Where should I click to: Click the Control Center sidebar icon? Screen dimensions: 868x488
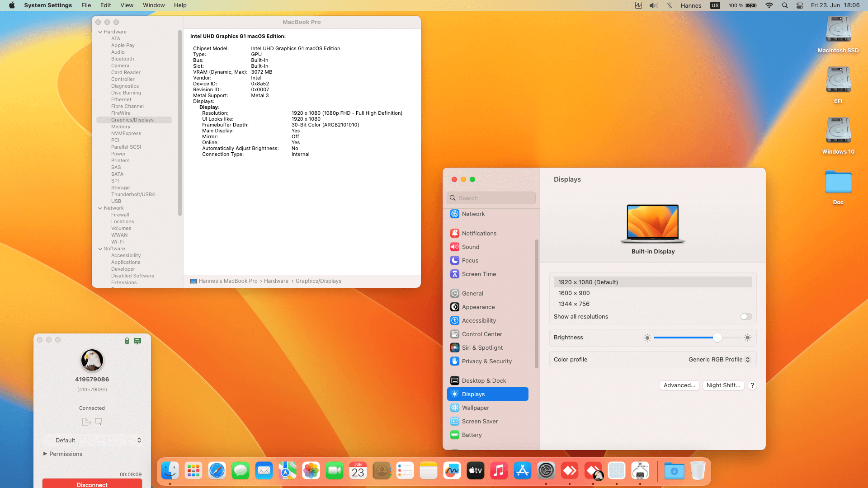[455, 334]
